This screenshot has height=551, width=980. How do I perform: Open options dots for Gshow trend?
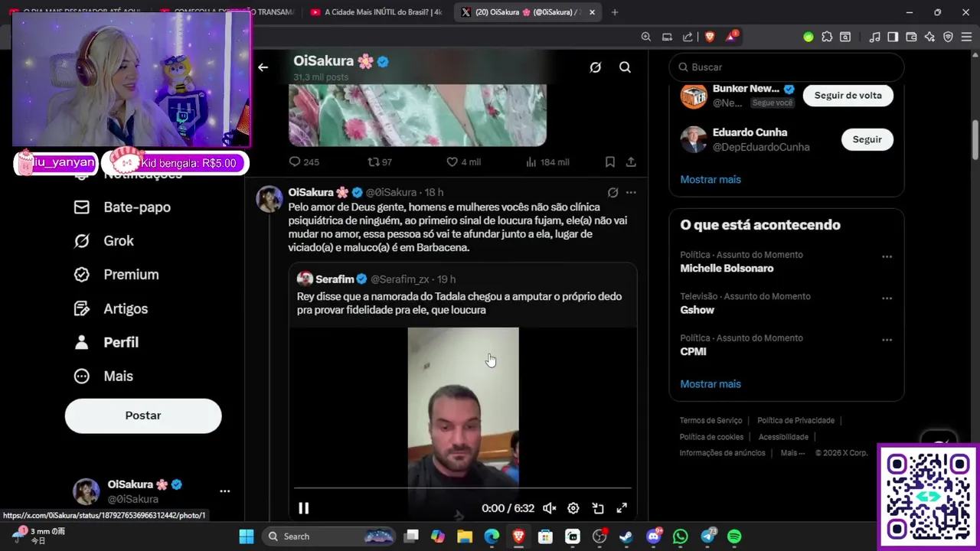[887, 298]
